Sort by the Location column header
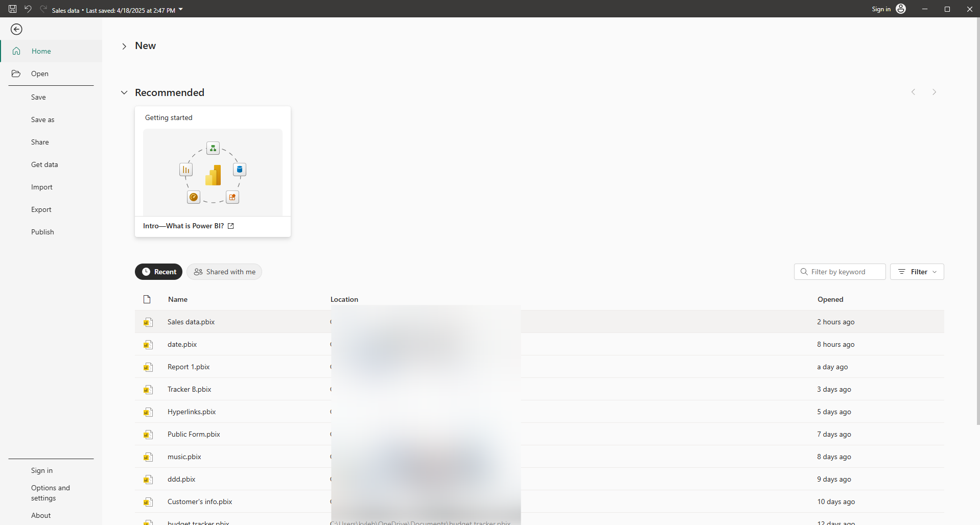The height and width of the screenshot is (525, 980). tap(344, 299)
